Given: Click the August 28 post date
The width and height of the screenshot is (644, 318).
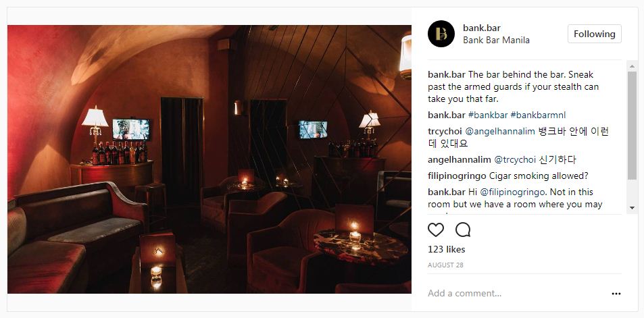Looking at the screenshot, I should (x=445, y=265).
